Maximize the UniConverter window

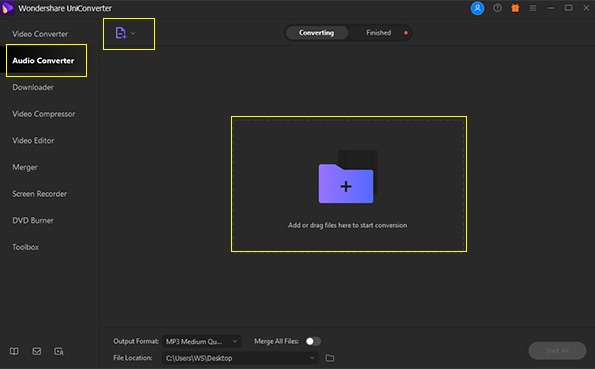click(568, 8)
